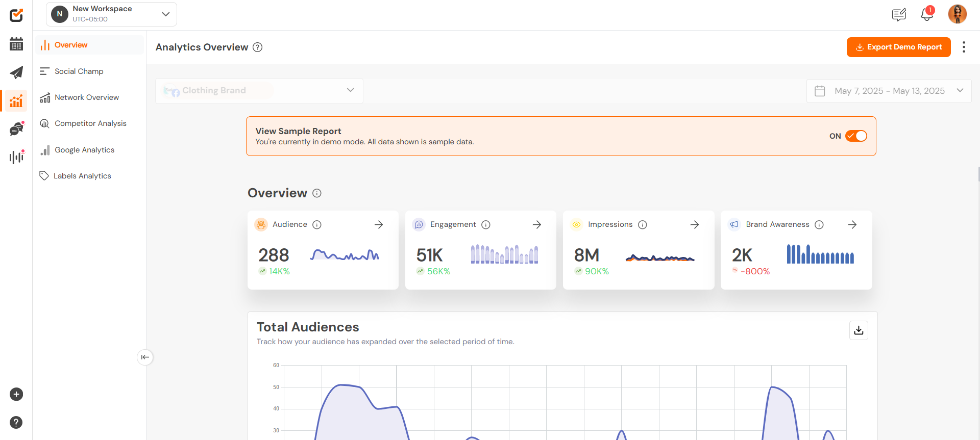Open Social Champ in the sidebar
Screen dimensions: 980x440
[89, 71]
